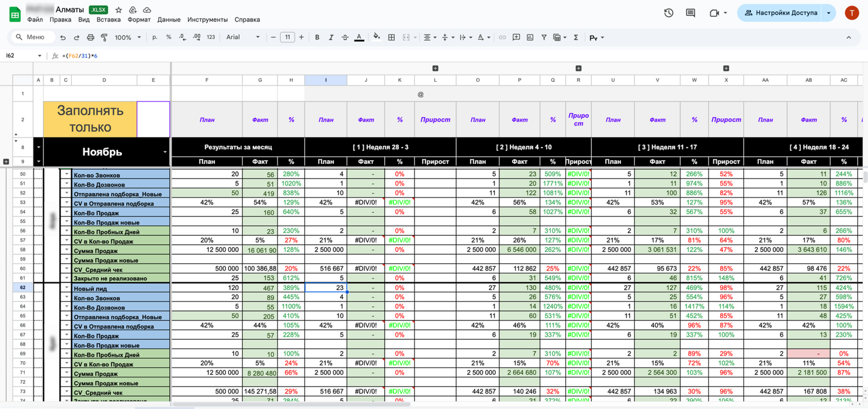Image resolution: width=868 pixels, height=409 pixels.
Task: Open the 100% zoom dropdown
Action: 128,37
